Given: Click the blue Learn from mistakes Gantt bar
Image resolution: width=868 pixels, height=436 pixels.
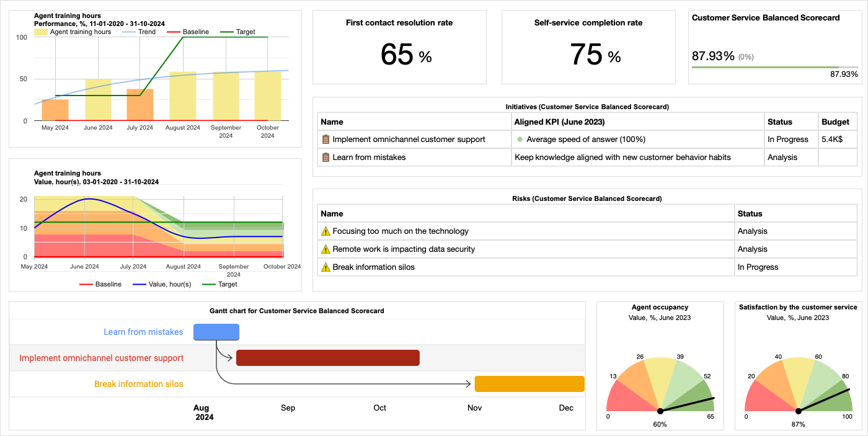Looking at the screenshot, I should click(216, 332).
